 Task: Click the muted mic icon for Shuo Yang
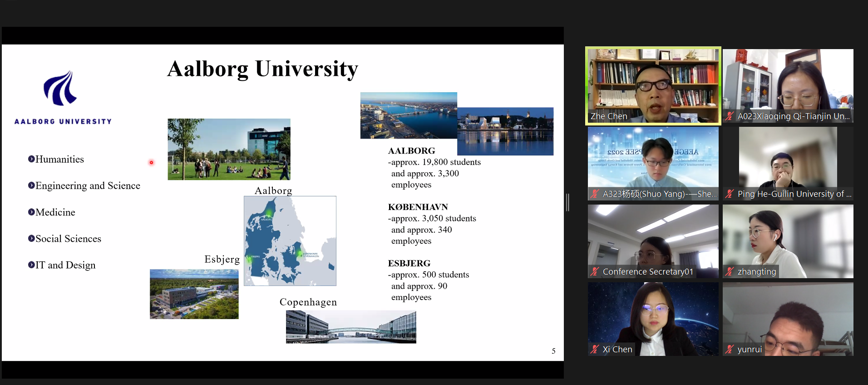595,194
